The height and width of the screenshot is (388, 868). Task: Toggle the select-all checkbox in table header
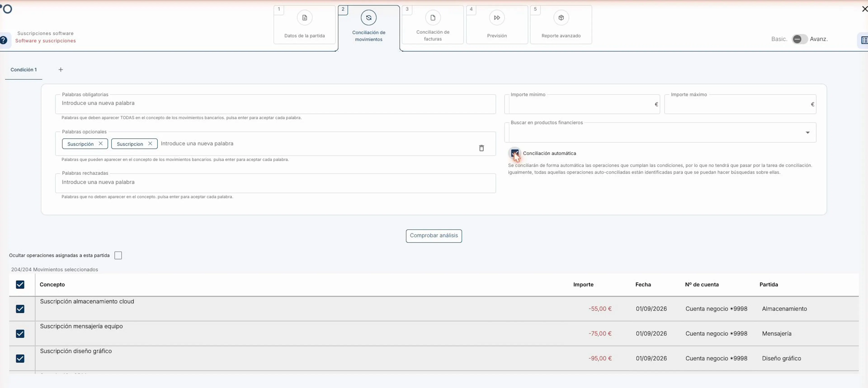[20, 285]
